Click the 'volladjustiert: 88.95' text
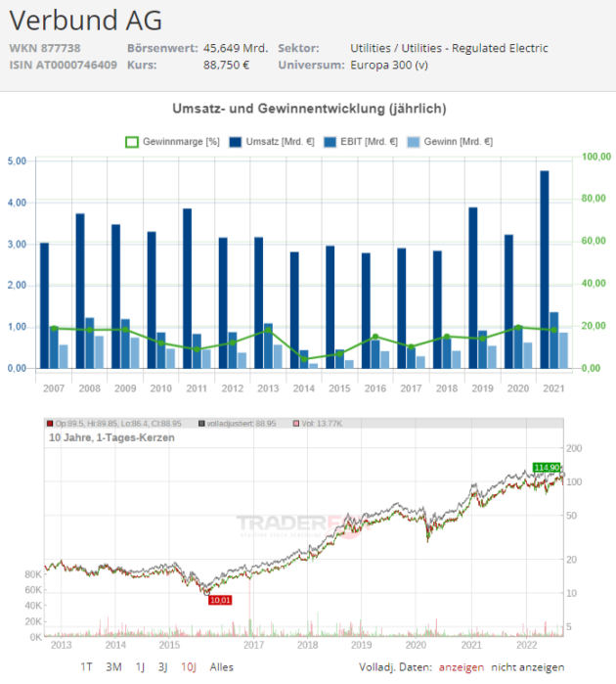The height and width of the screenshot is (684, 616). coord(242,424)
